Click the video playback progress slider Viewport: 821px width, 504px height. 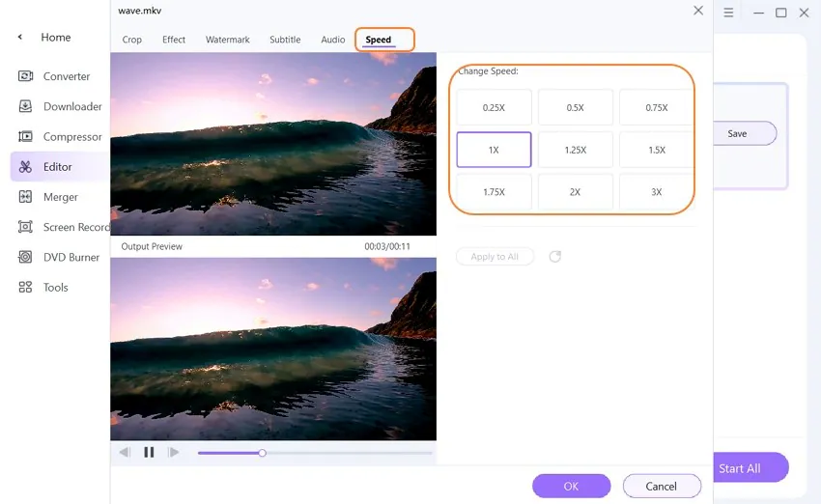click(315, 453)
